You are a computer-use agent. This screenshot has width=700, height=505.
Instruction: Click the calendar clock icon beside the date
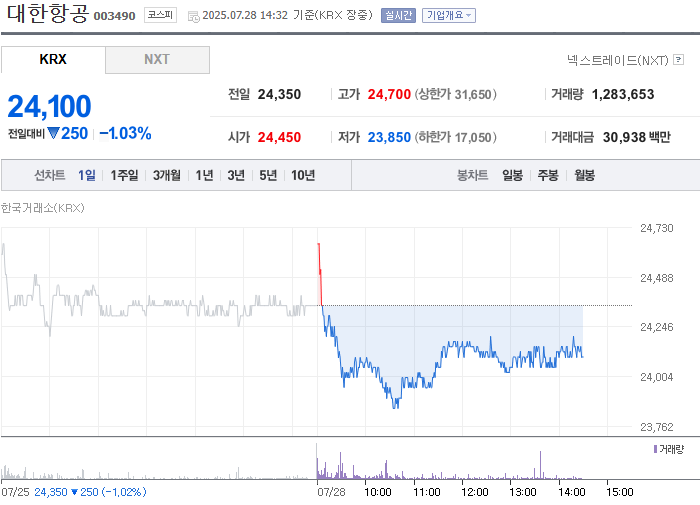(x=193, y=17)
